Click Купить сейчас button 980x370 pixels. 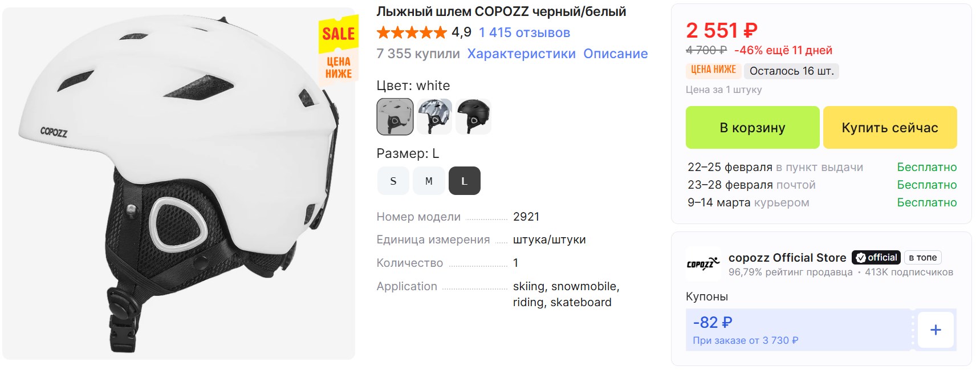(890, 128)
